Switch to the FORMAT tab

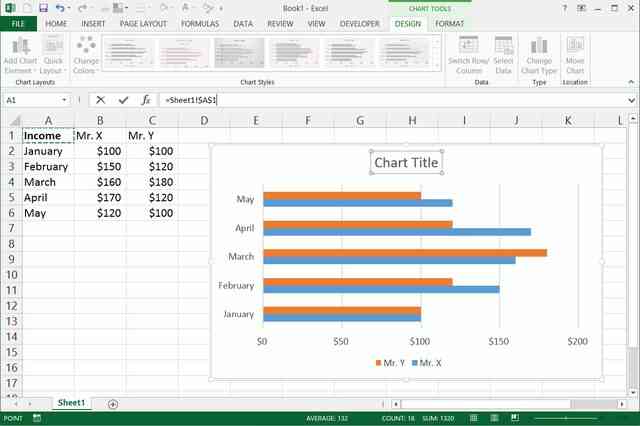[449, 22]
